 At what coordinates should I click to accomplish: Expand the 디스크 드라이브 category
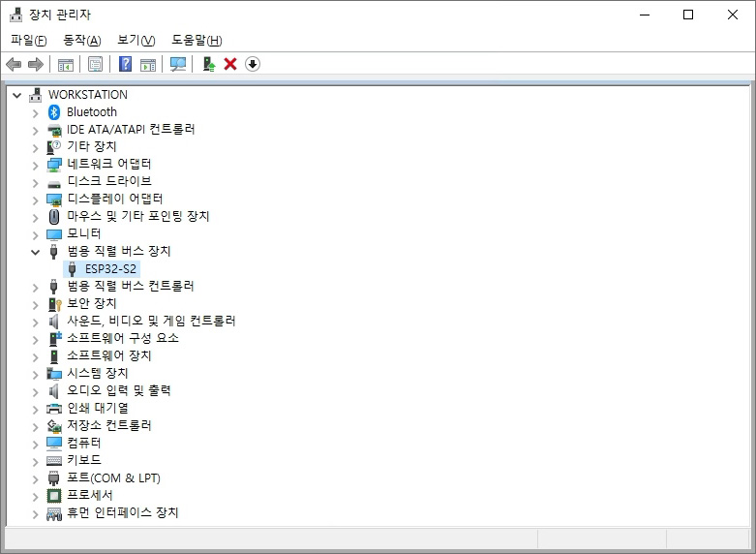[x=35, y=183]
